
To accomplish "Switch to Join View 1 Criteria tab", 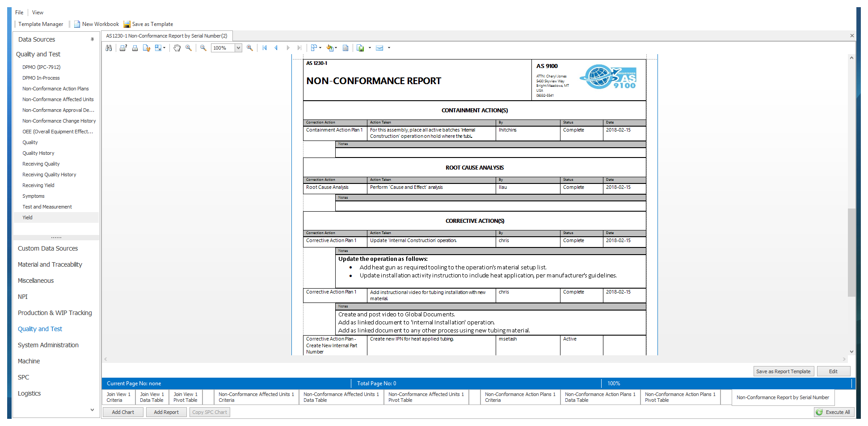I will click(118, 397).
